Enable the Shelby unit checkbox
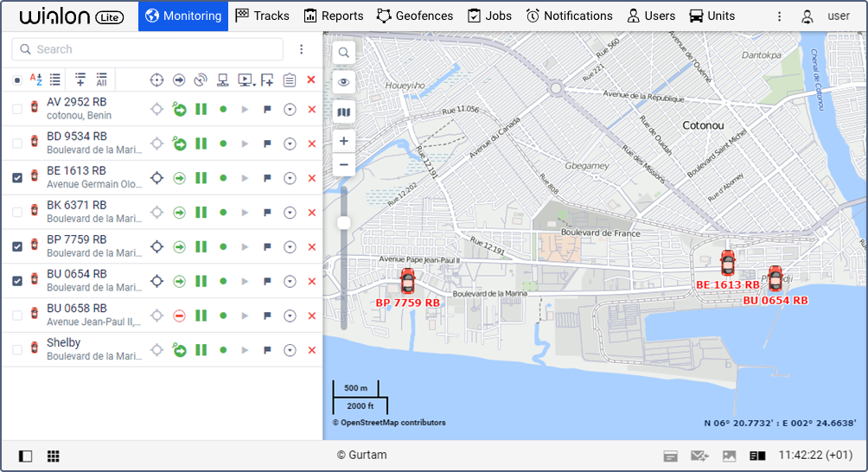 click(x=17, y=350)
